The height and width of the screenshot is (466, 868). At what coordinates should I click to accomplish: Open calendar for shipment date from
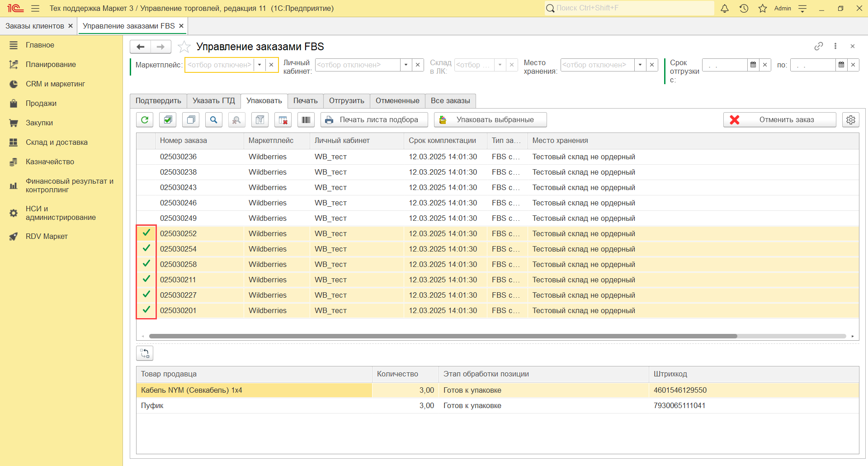coord(753,65)
